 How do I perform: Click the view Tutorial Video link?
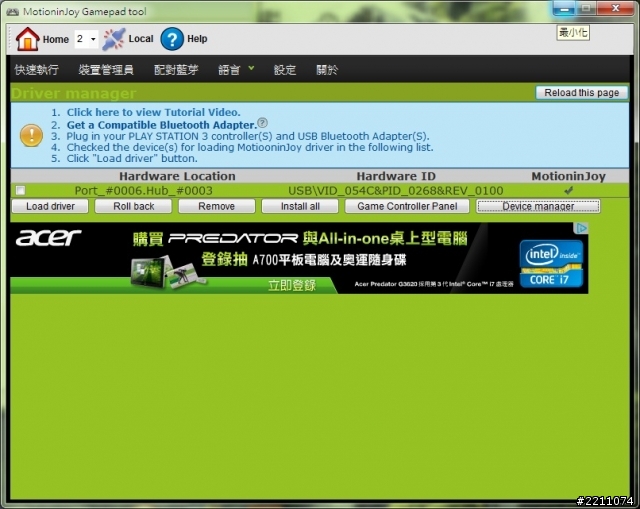153,112
